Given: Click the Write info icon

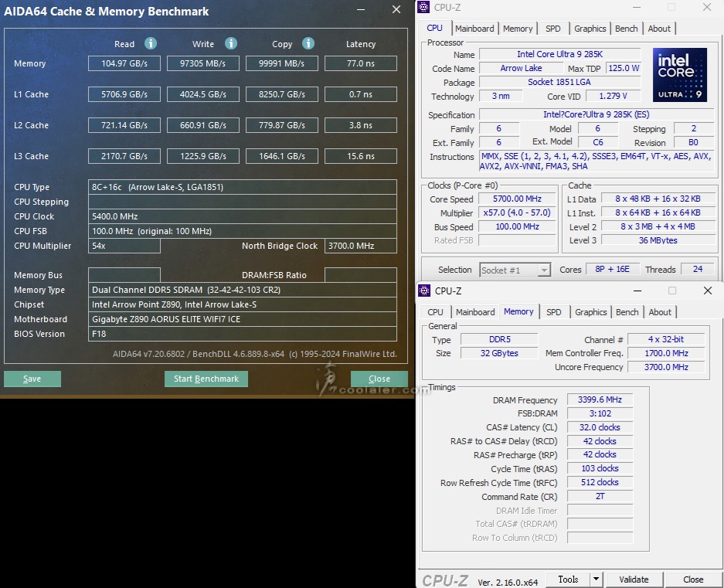Looking at the screenshot, I should (230, 44).
